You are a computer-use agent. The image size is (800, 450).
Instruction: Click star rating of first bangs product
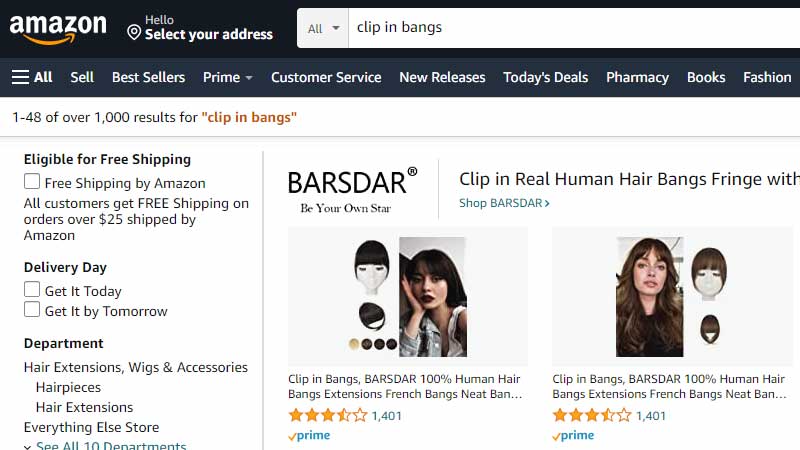[327, 415]
